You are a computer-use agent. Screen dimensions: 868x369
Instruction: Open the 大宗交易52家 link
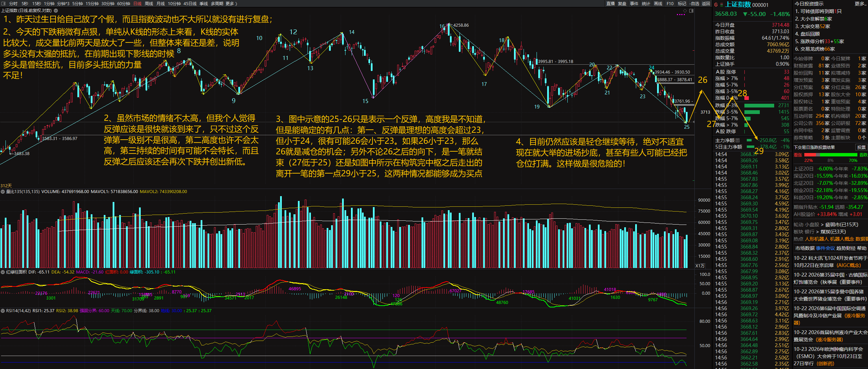812,26
